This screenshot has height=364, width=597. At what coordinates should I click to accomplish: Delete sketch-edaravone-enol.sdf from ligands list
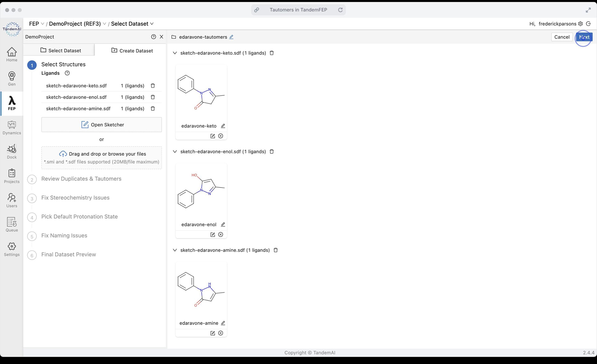tap(153, 97)
